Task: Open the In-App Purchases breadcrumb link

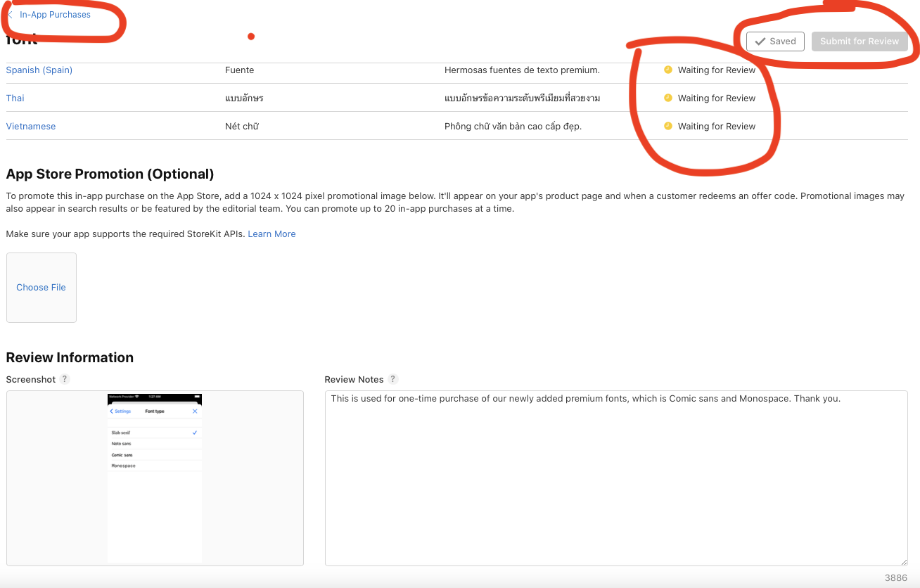Action: 55,15
